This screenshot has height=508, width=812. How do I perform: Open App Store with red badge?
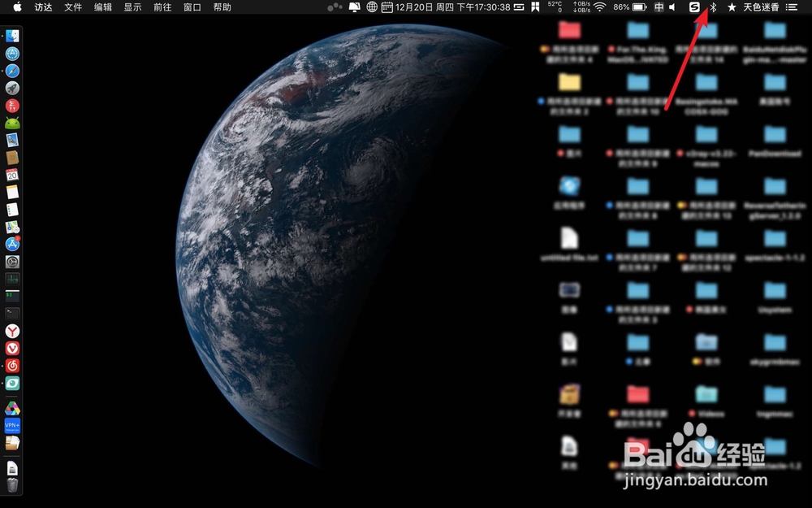click(x=12, y=244)
